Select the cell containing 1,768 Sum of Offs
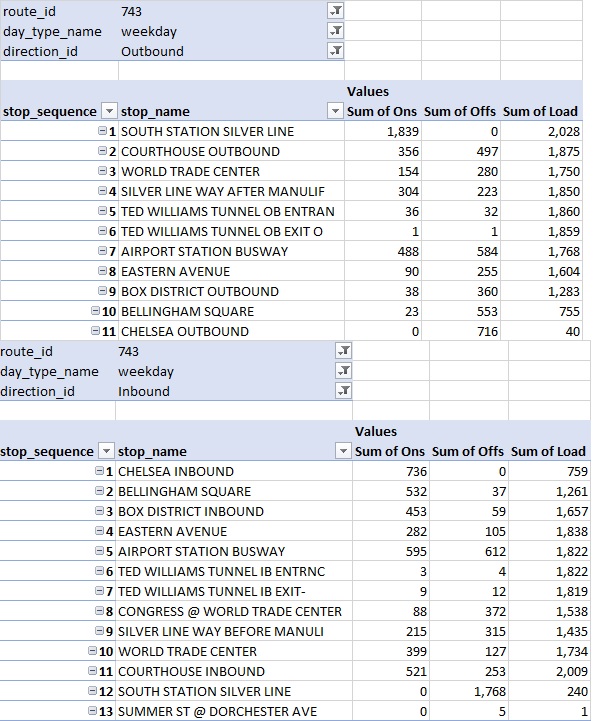This screenshot has width=593, height=721. (469, 691)
